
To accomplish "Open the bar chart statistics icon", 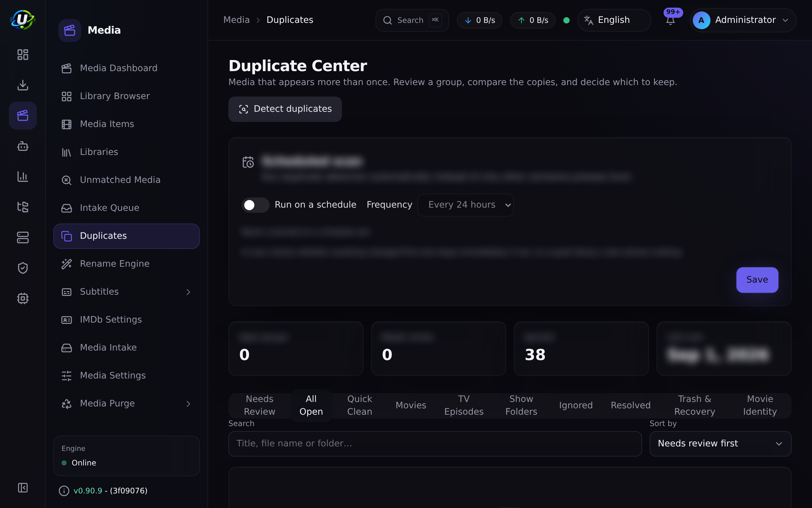I will [x=23, y=177].
